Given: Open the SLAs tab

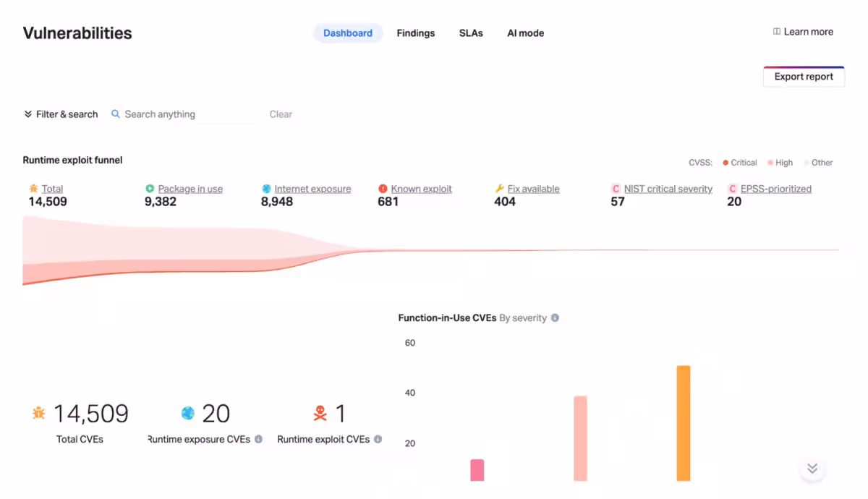Looking at the screenshot, I should click(471, 33).
